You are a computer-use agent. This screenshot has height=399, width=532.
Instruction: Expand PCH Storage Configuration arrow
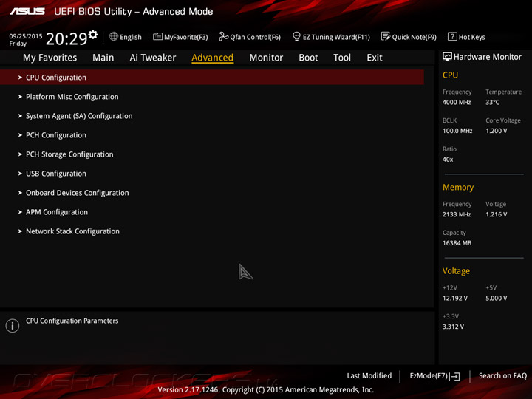click(x=20, y=154)
